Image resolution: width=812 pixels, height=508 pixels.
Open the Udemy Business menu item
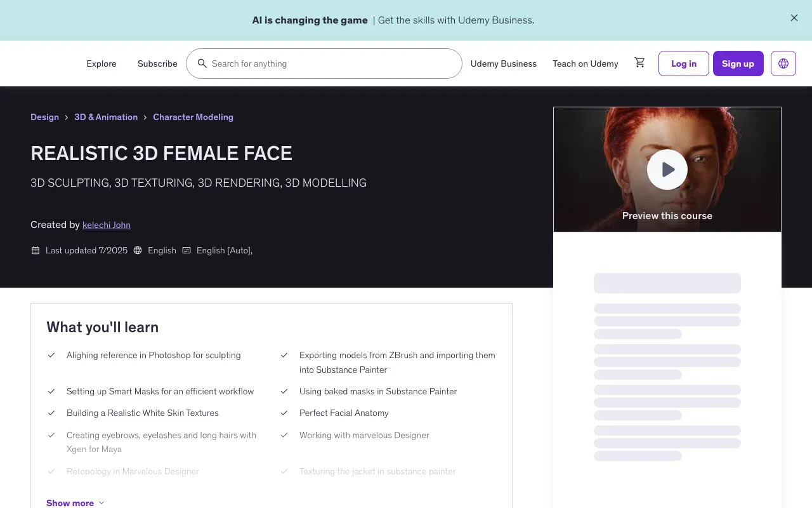point(503,63)
